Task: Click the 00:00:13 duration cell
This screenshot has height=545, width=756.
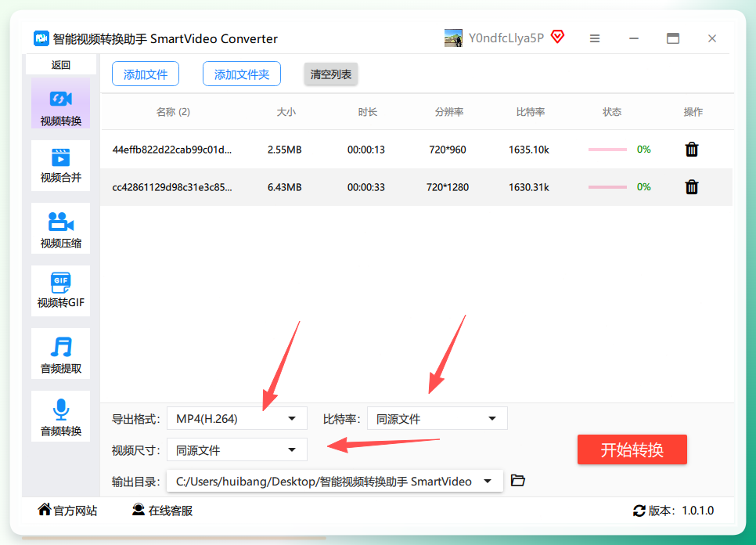Action: point(366,150)
